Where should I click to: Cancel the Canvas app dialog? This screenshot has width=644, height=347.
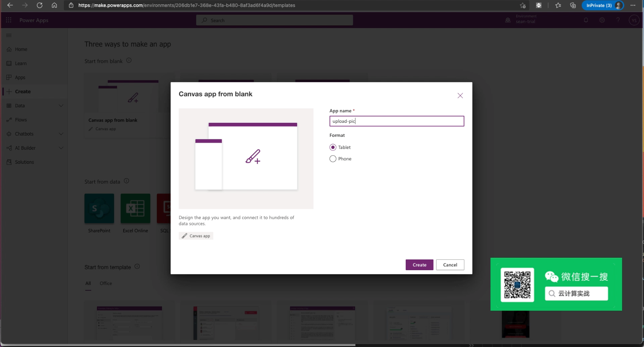pyautogui.click(x=450, y=265)
